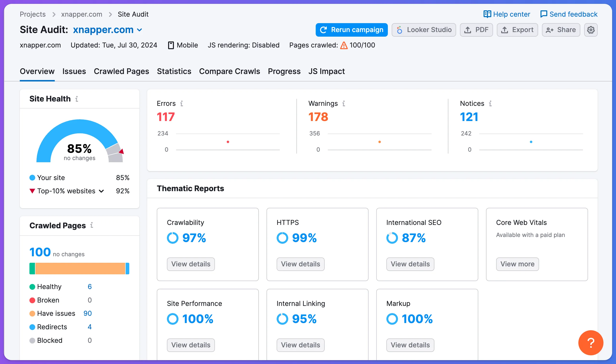
Task: Click xnapper.com breadcrumb link
Action: 82,14
